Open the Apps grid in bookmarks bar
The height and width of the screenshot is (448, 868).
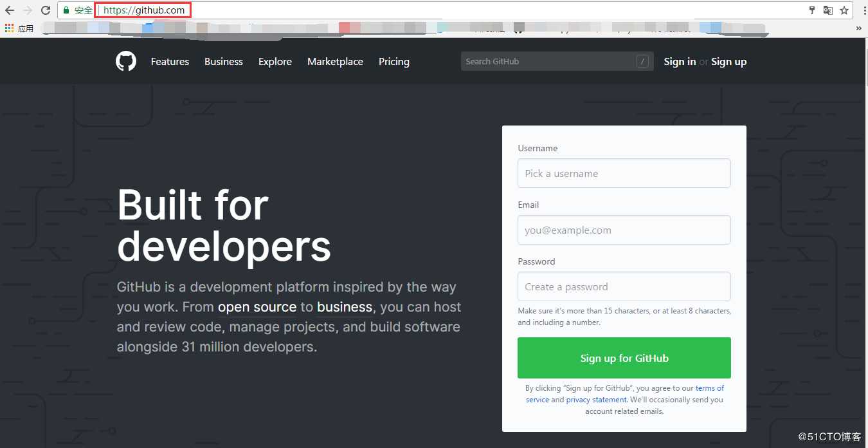(9, 28)
